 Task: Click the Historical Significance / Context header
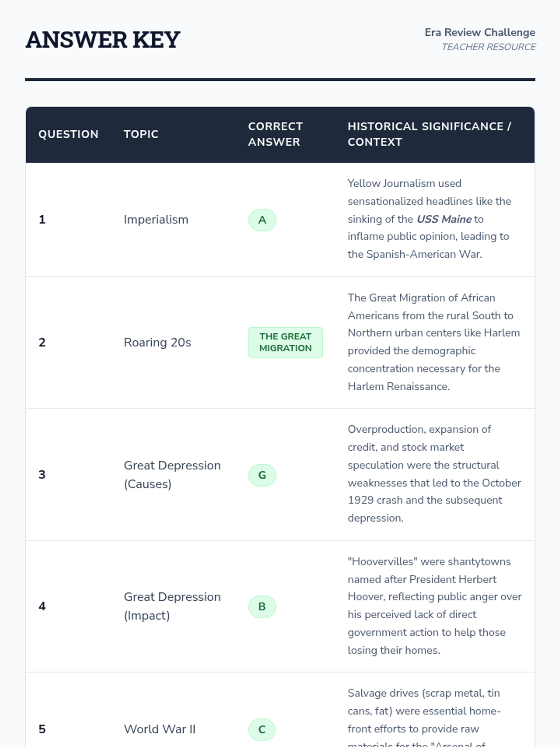point(429,134)
